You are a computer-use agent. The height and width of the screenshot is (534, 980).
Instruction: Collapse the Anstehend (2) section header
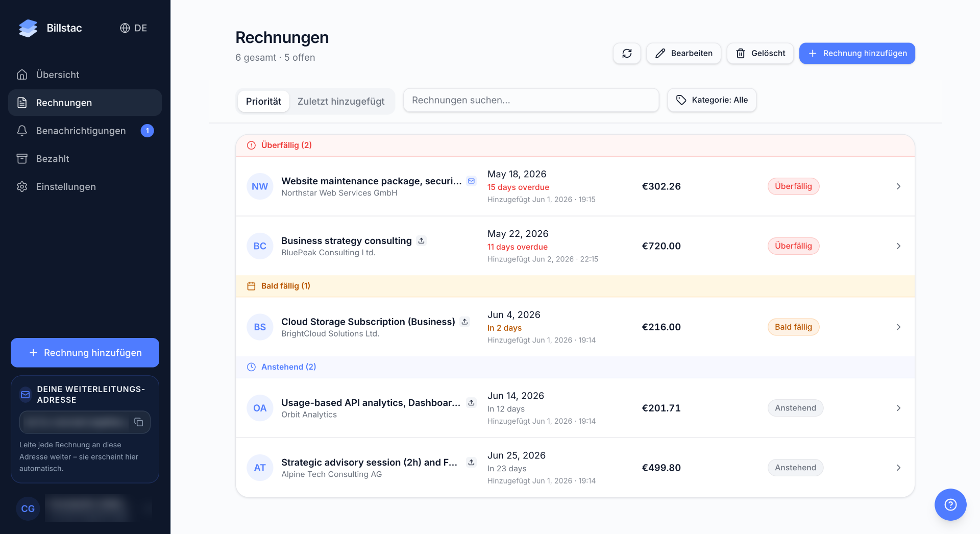coord(575,367)
